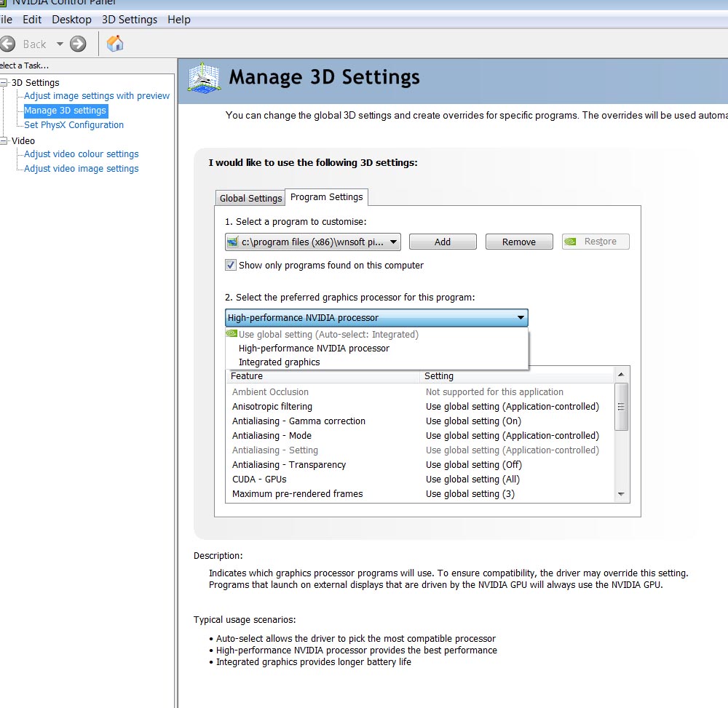Click the Remove program button
728x708 pixels.
pos(519,242)
